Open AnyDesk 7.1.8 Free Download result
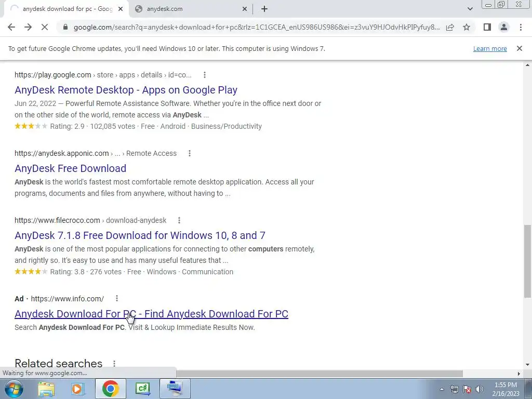This screenshot has width=532, height=399. pos(140,235)
